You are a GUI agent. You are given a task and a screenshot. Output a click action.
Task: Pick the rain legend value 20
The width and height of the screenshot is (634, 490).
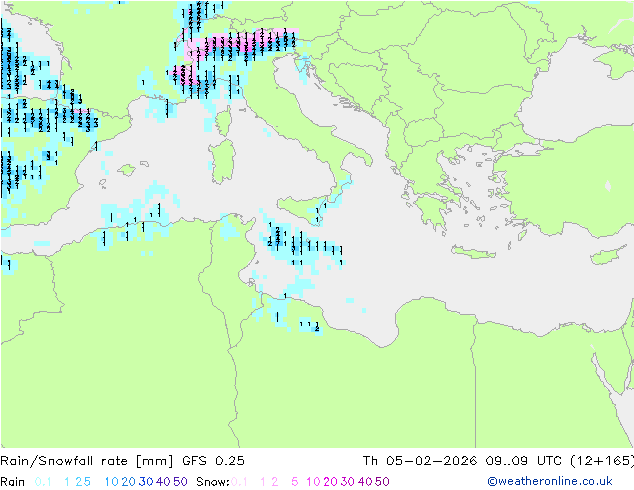(128, 482)
